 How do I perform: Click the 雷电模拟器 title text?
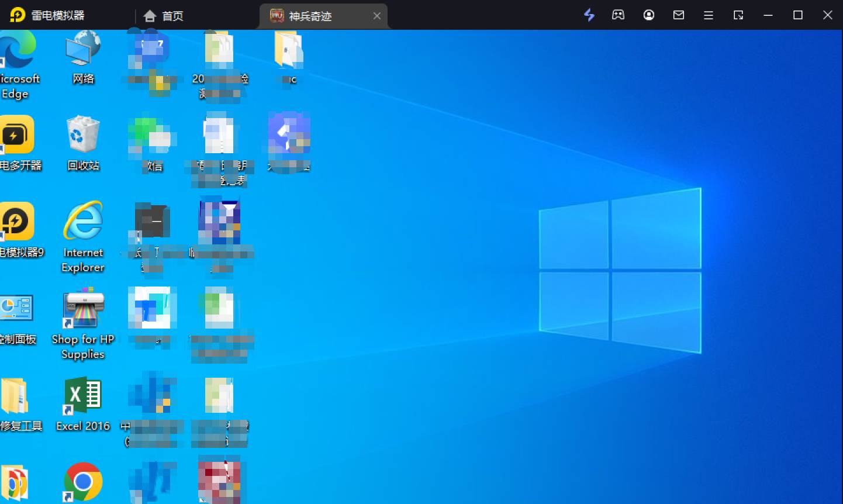coord(57,15)
